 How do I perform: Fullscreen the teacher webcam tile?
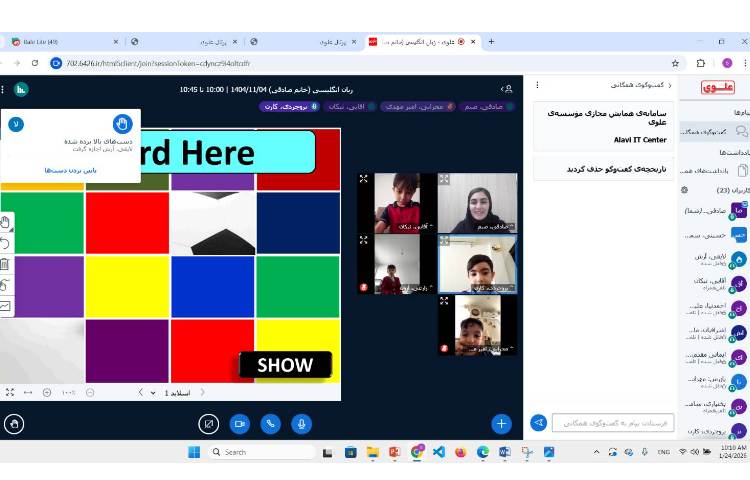point(444,179)
